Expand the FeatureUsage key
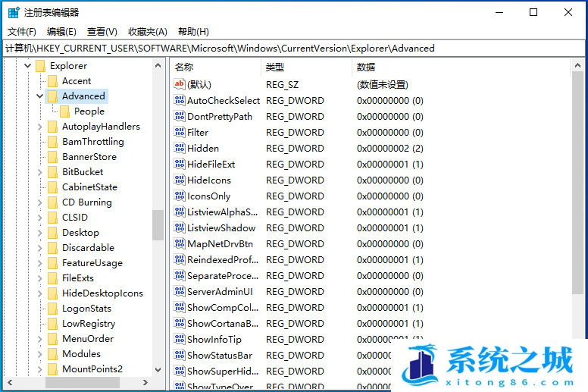 [x=39, y=263]
